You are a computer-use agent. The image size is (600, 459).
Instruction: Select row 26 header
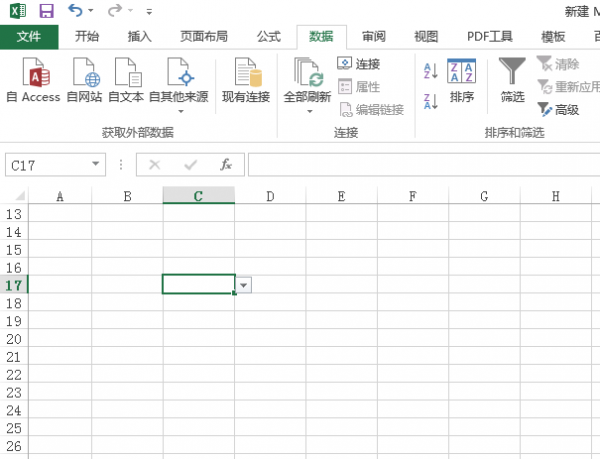click(14, 446)
